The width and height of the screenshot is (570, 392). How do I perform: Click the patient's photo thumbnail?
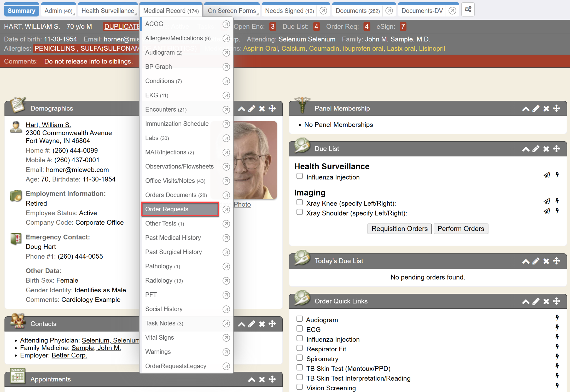pyautogui.click(x=255, y=160)
